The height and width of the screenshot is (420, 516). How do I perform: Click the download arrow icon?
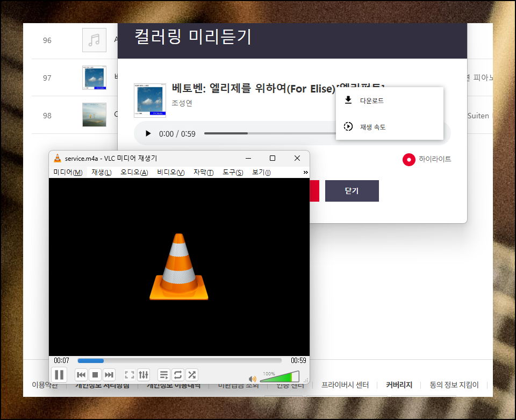(x=348, y=100)
